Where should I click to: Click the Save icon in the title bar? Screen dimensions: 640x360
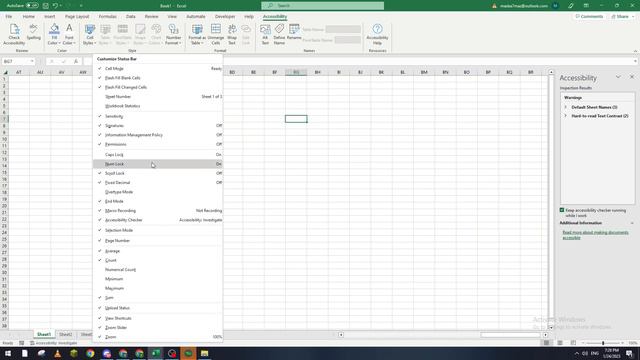point(45,6)
